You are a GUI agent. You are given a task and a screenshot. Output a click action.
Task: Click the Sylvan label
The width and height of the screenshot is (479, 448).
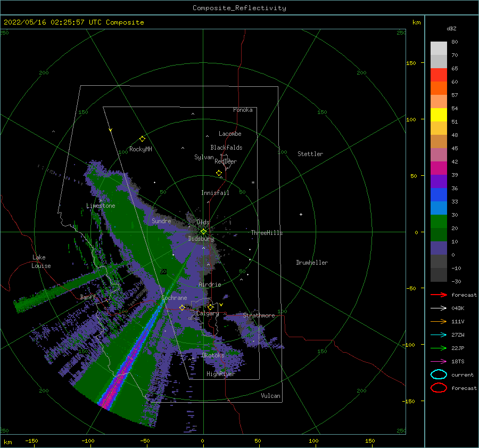coord(204,157)
